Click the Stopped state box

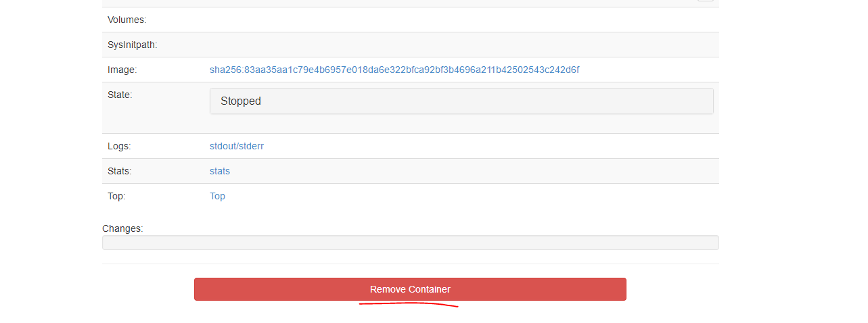[x=461, y=101]
